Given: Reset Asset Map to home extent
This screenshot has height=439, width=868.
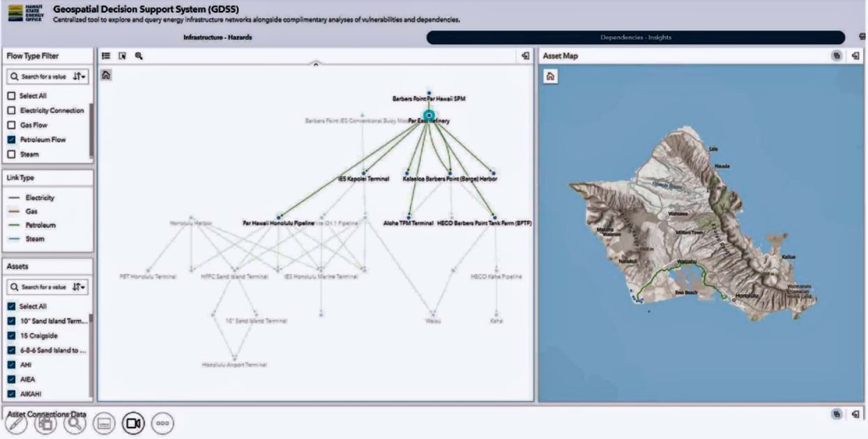Looking at the screenshot, I should click(x=550, y=77).
